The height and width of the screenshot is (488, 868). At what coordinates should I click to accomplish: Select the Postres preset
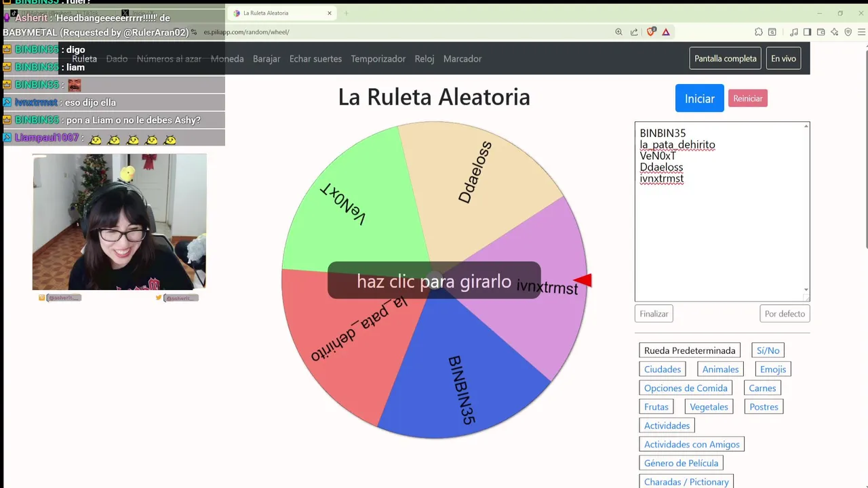(x=764, y=407)
